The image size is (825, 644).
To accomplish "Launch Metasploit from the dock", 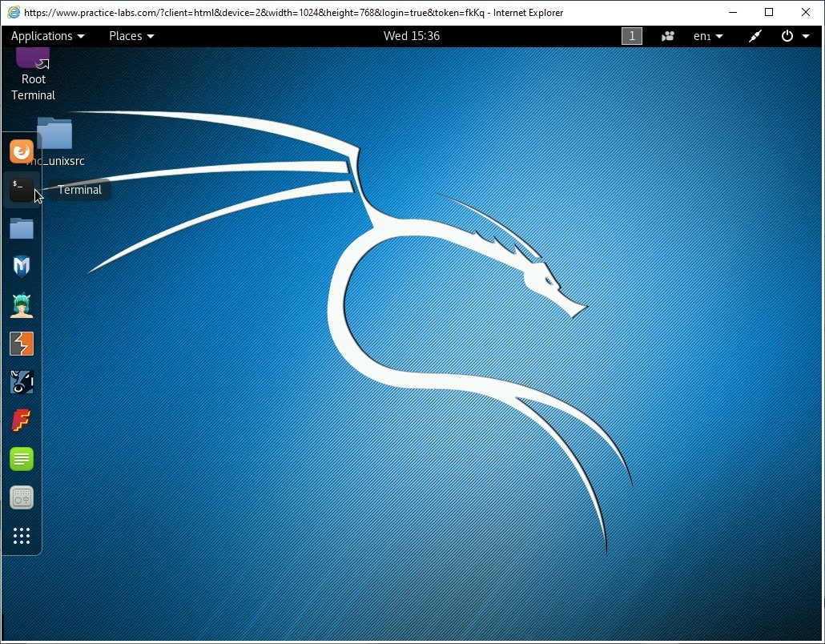I will coord(22,267).
